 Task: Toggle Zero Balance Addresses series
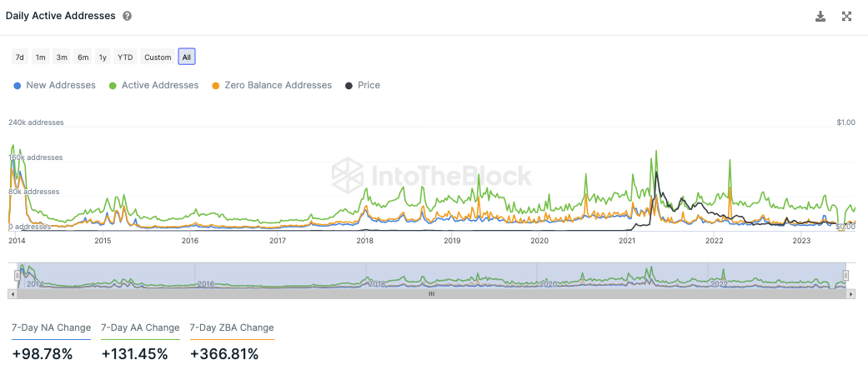tap(278, 86)
